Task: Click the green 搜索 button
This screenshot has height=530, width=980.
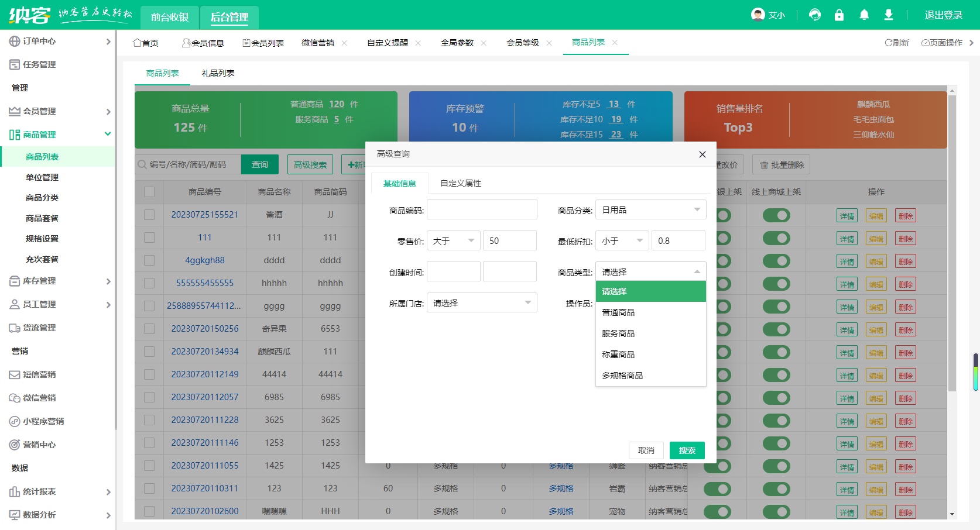Action: [687, 450]
